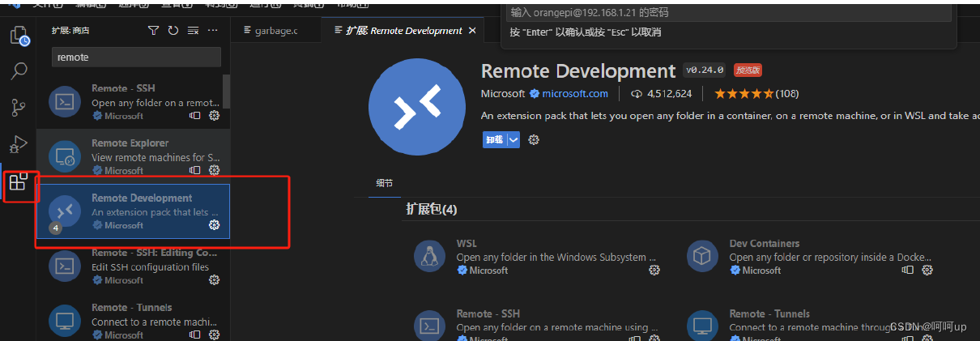Focus the orangepi password input field

(729, 13)
